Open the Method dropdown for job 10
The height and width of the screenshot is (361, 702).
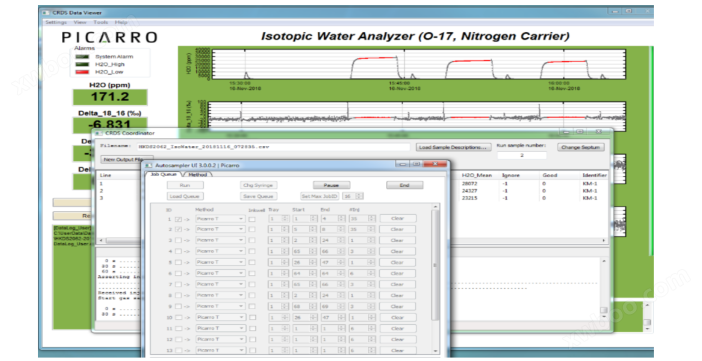click(220, 318)
